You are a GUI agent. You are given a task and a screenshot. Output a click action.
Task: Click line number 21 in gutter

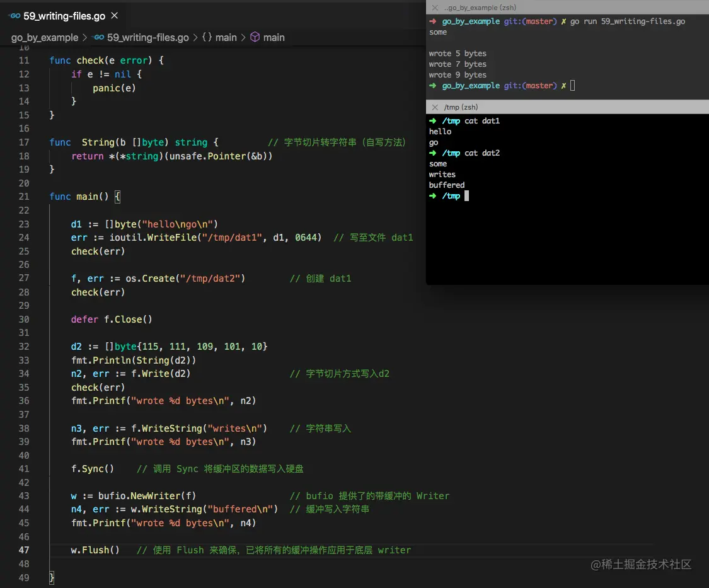click(x=24, y=197)
